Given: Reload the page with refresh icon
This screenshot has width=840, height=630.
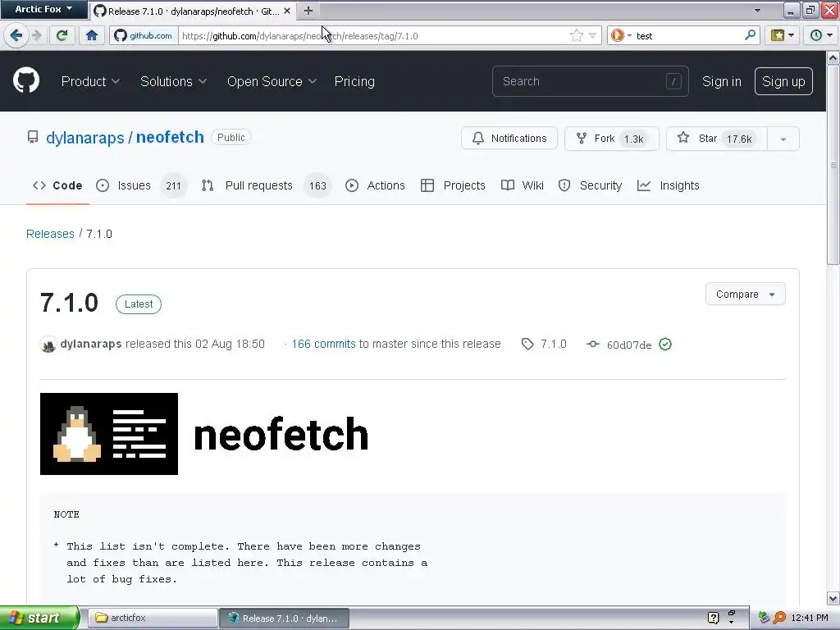Looking at the screenshot, I should (62, 36).
